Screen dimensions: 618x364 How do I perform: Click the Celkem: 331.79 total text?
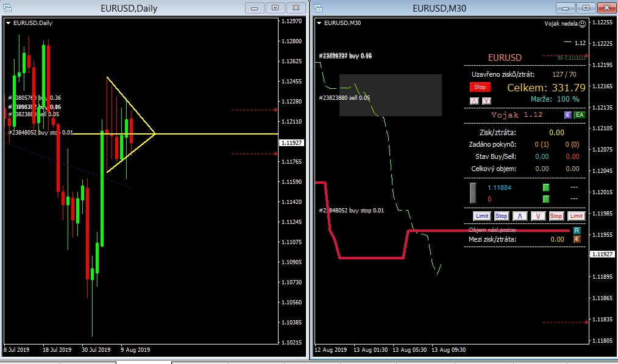coord(546,88)
